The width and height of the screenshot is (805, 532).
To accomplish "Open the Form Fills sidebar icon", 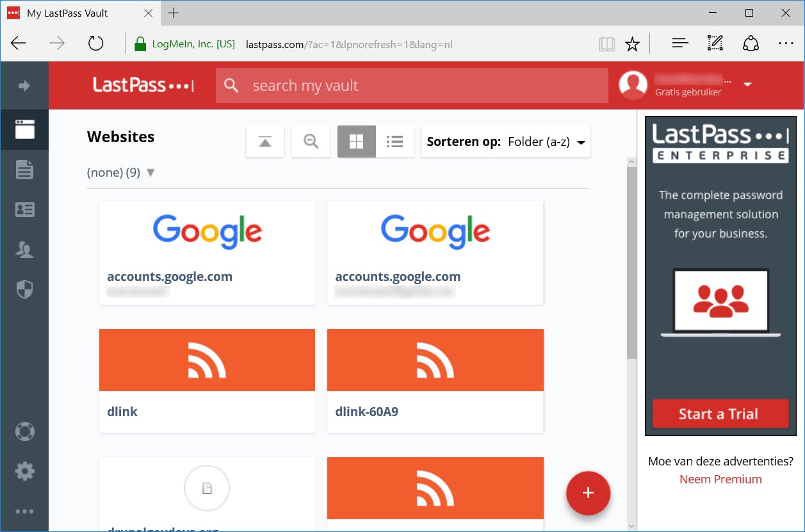I will coord(24,209).
